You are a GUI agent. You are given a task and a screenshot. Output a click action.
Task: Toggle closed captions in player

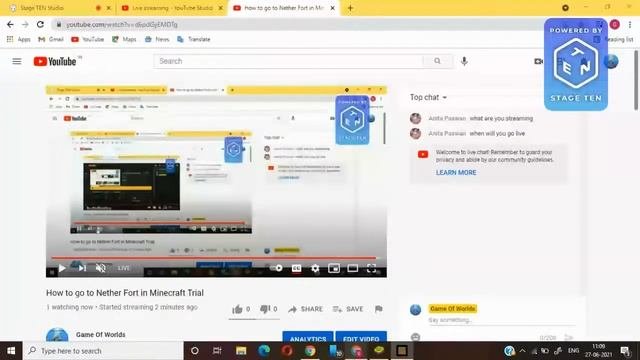pyautogui.click(x=296, y=268)
